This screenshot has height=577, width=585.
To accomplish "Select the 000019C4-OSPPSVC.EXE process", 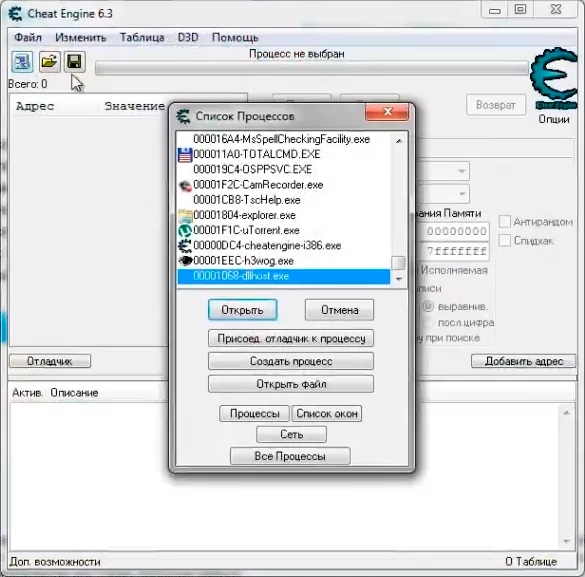I will [x=284, y=170].
